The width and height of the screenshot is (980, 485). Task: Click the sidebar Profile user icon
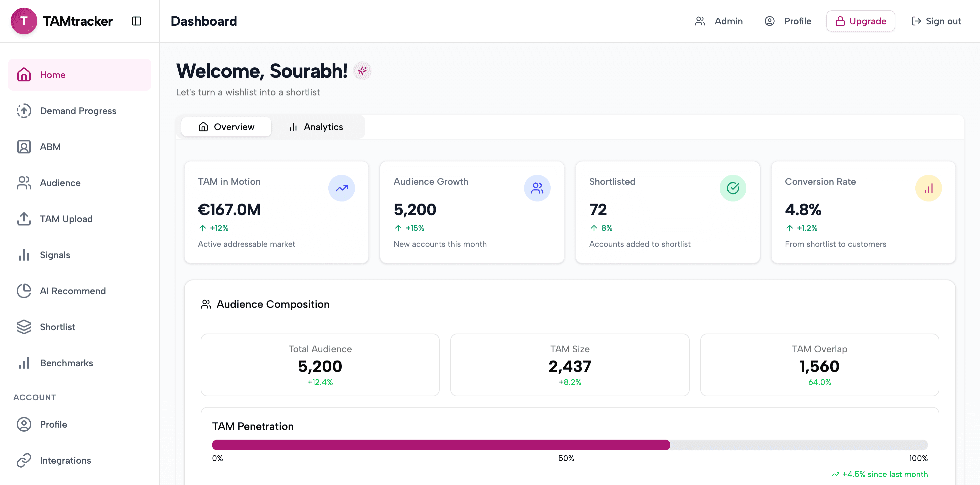click(x=24, y=424)
